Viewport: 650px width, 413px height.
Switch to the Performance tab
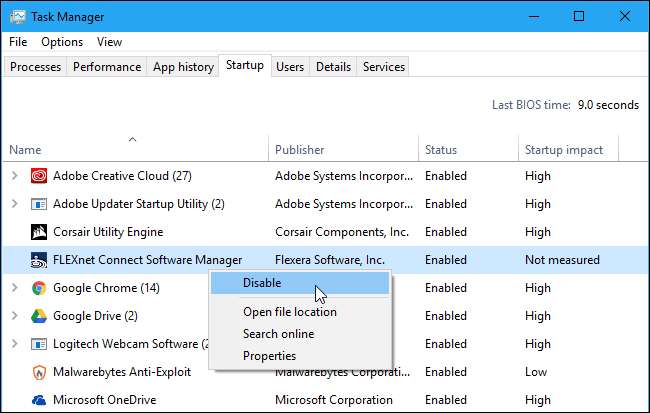106,67
